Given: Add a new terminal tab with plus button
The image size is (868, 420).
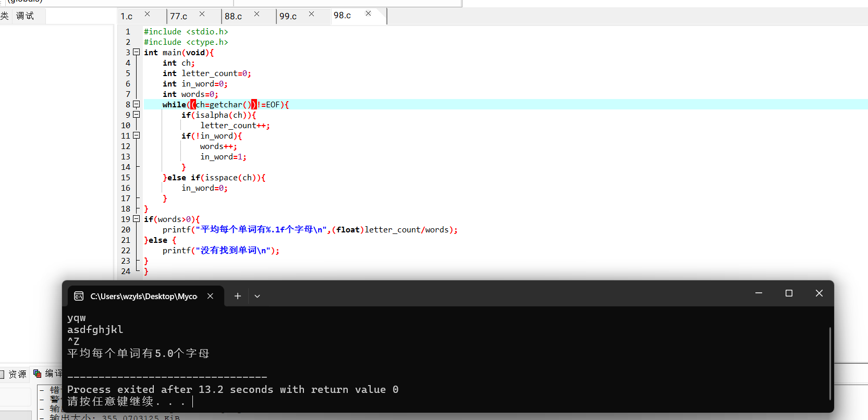Looking at the screenshot, I should (x=238, y=296).
